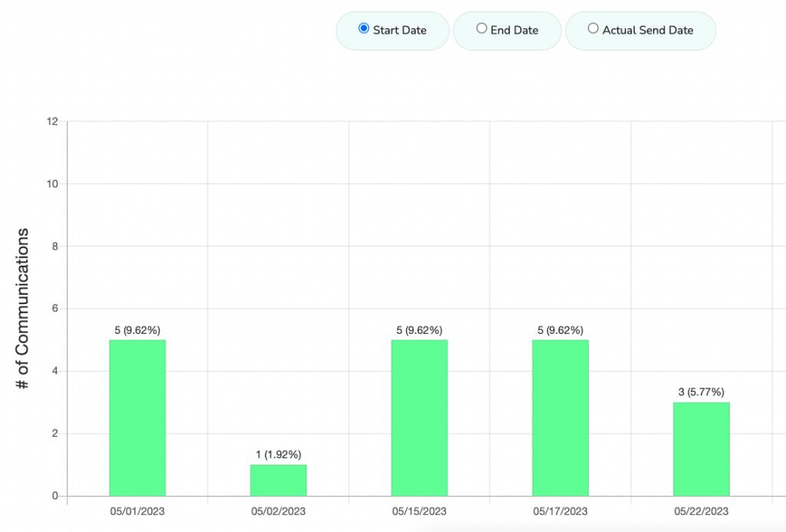Click the shortest bar for 05/02/2023

point(278,480)
